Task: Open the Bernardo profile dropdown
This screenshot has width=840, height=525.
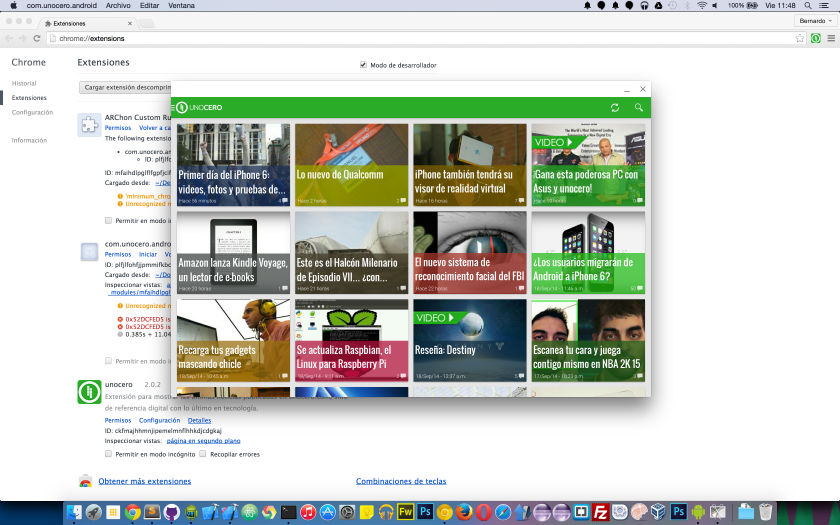Action: (x=815, y=21)
